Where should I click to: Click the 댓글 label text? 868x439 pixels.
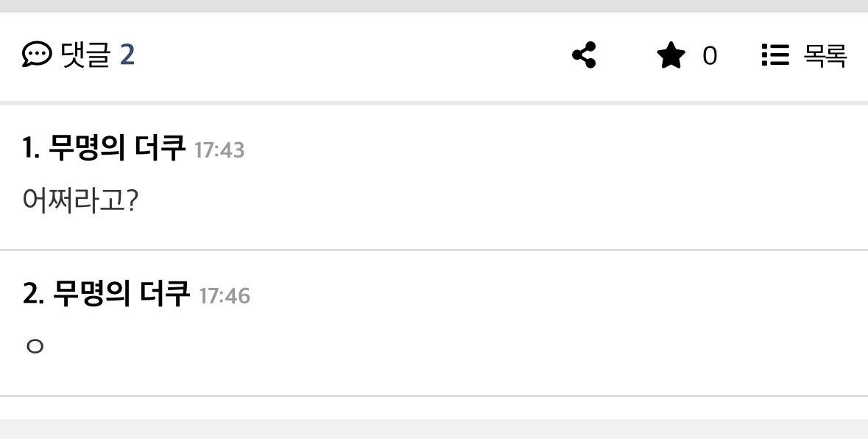click(x=85, y=55)
